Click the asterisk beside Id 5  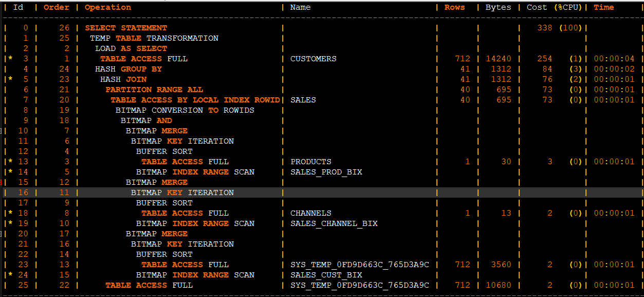(x=10, y=79)
